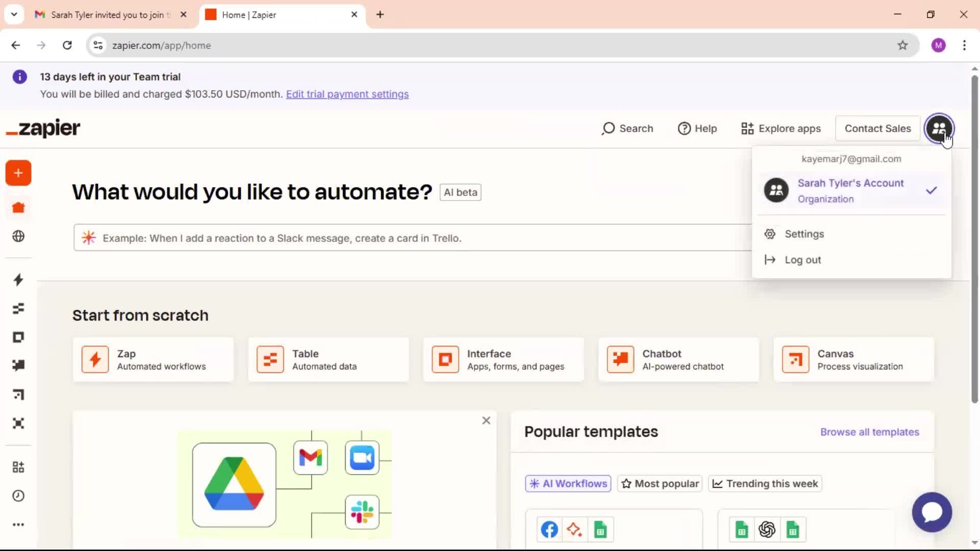
Task: Open App Connections grid icon in sidebar
Action: 18,467
